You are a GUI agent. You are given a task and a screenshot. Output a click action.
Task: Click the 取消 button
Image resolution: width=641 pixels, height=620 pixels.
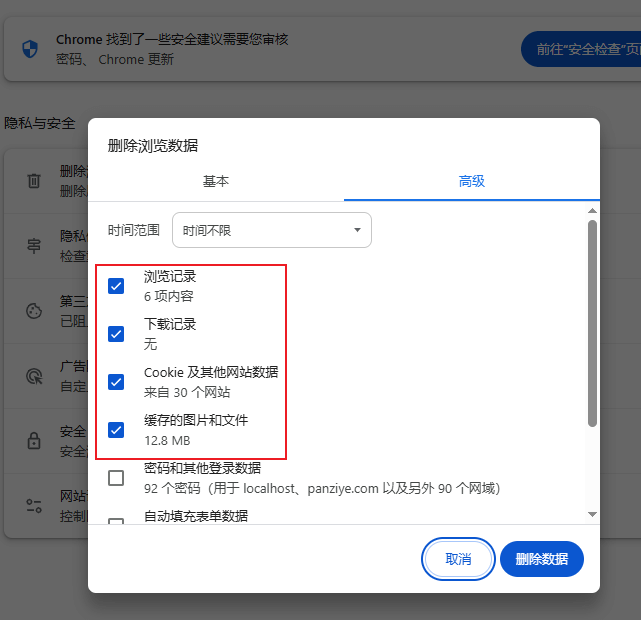[458, 559]
